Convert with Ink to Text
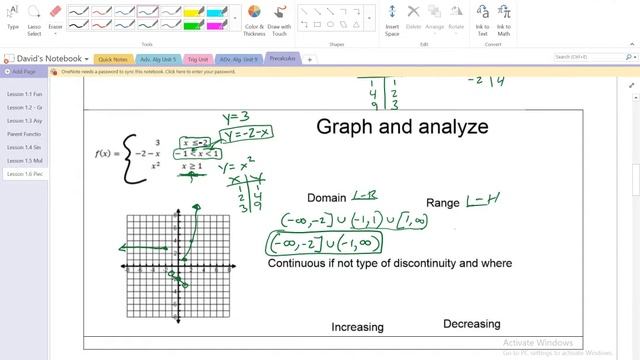The image size is (640, 360). click(482, 20)
